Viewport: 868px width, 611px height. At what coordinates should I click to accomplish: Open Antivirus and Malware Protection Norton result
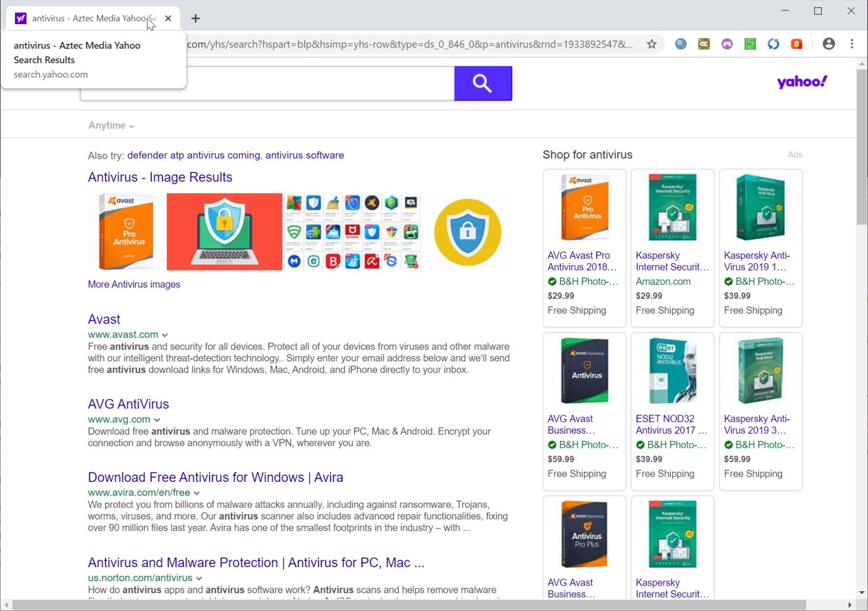256,563
